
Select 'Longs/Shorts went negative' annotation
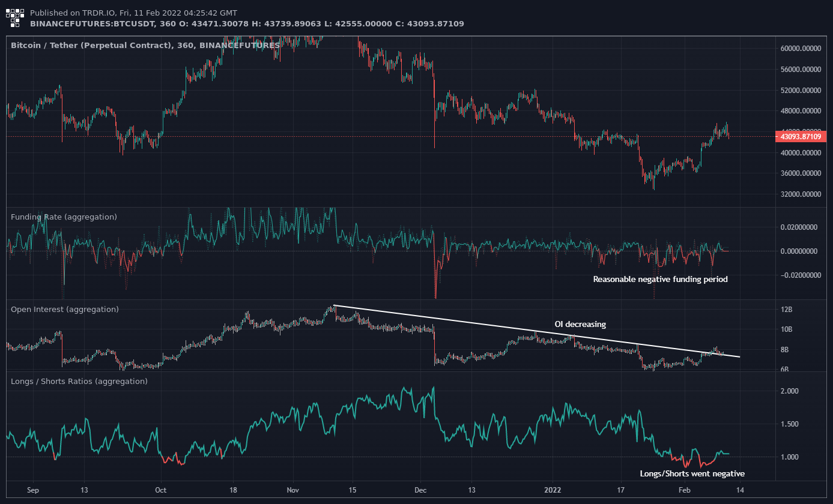692,473
